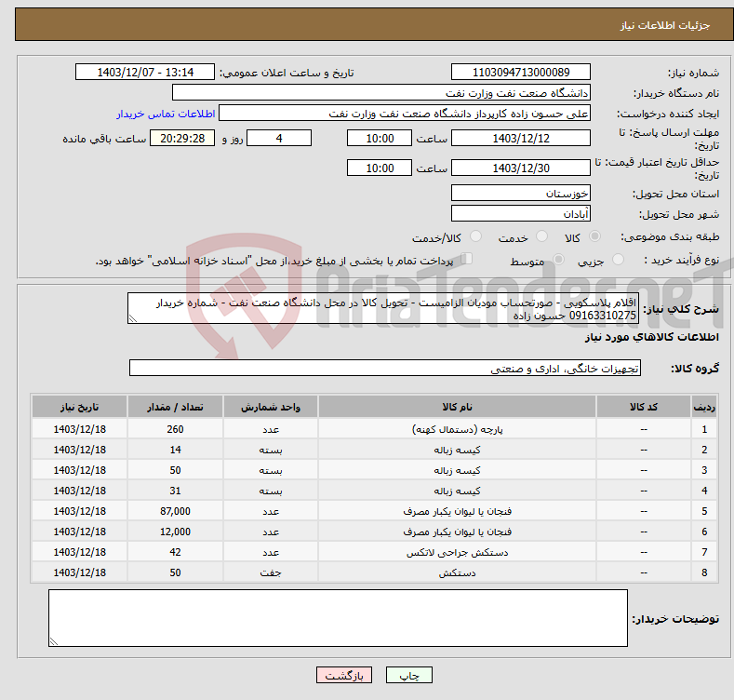Click the request creator field علی حسون زاده

[x=405, y=114]
